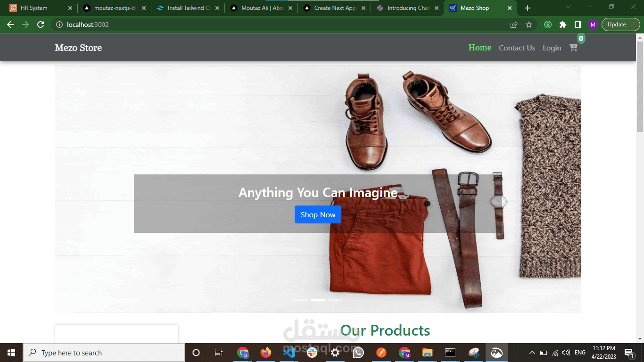Screen dimensions: 644x362
Task: Reload the page with the refresh icon
Action: point(41,25)
